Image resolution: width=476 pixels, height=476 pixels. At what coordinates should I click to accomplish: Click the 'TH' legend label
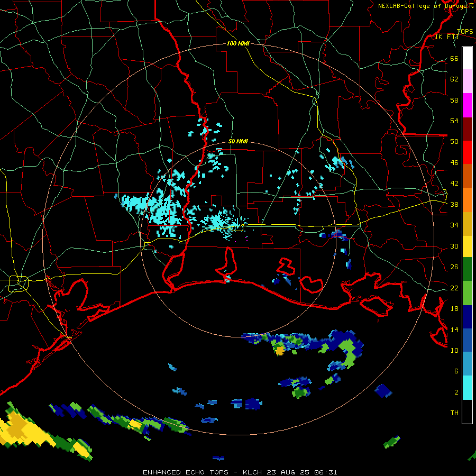click(x=454, y=413)
